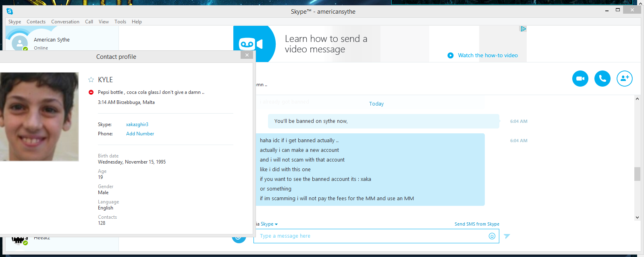Viewport: 644px width, 257px height.
Task: Click Send SMS from Skype link
Action: (x=477, y=224)
